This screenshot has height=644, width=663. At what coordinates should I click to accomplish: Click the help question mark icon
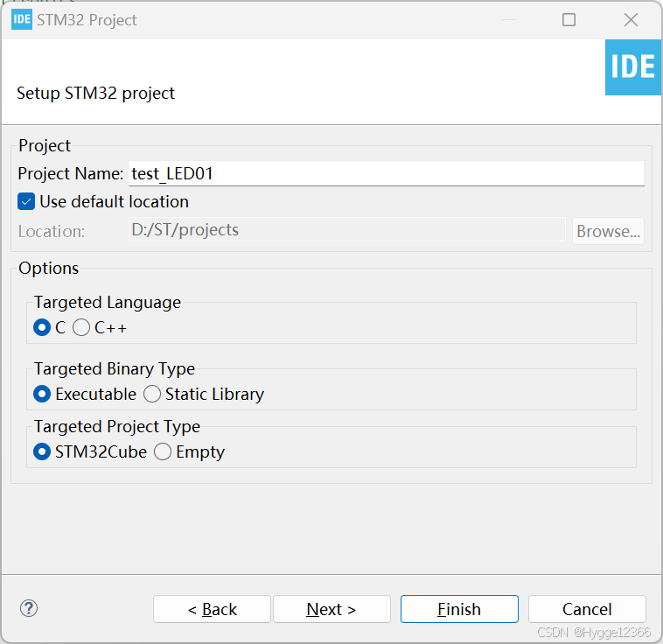(29, 608)
